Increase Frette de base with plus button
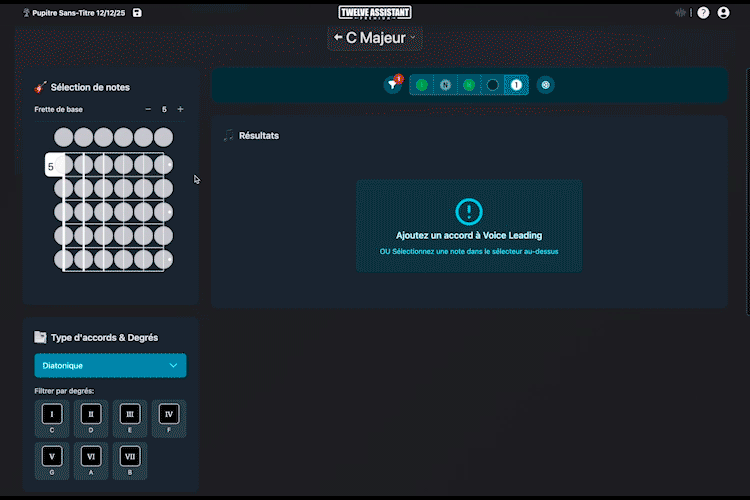This screenshot has height=500, width=750. tap(180, 109)
